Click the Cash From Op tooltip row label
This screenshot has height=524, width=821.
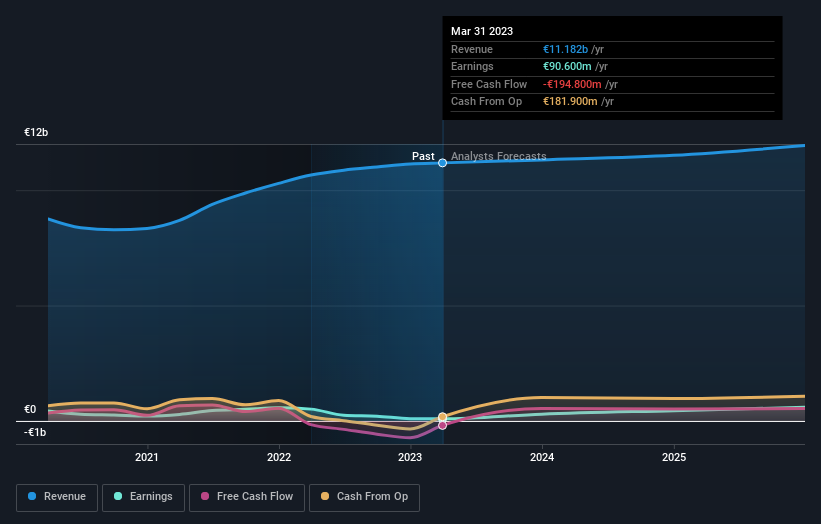tap(486, 102)
